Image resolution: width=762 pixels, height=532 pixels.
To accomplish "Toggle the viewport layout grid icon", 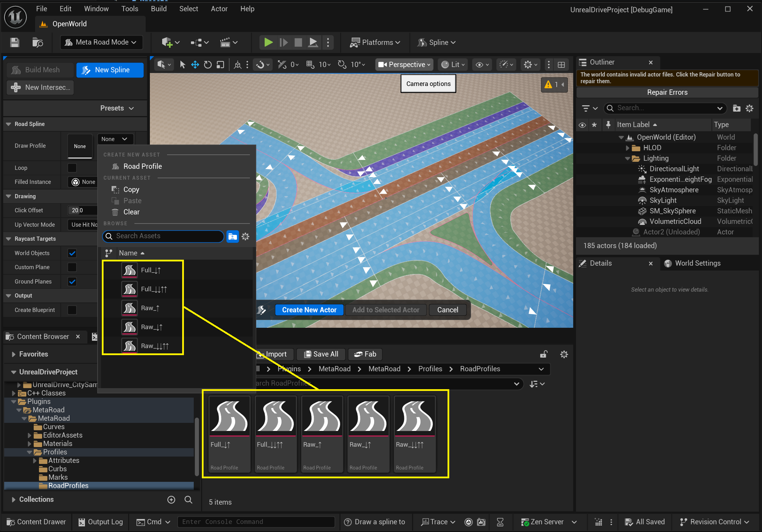I will pyautogui.click(x=561, y=65).
